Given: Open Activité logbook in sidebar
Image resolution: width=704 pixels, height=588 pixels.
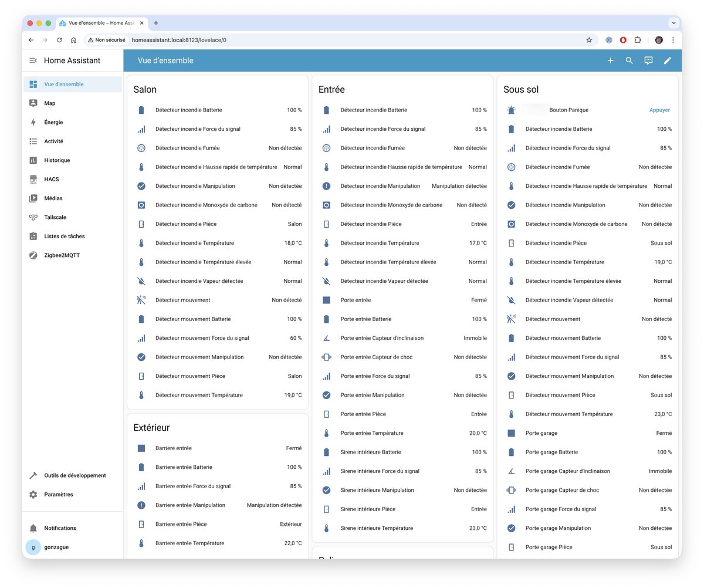Looking at the screenshot, I should (x=73, y=141).
